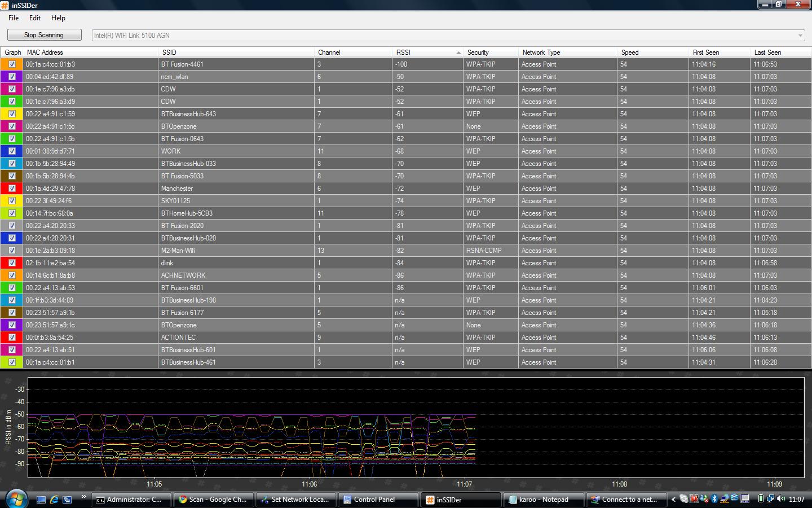Toggle graph checkbox for WORK network
The width and height of the screenshot is (812, 508).
[12, 151]
